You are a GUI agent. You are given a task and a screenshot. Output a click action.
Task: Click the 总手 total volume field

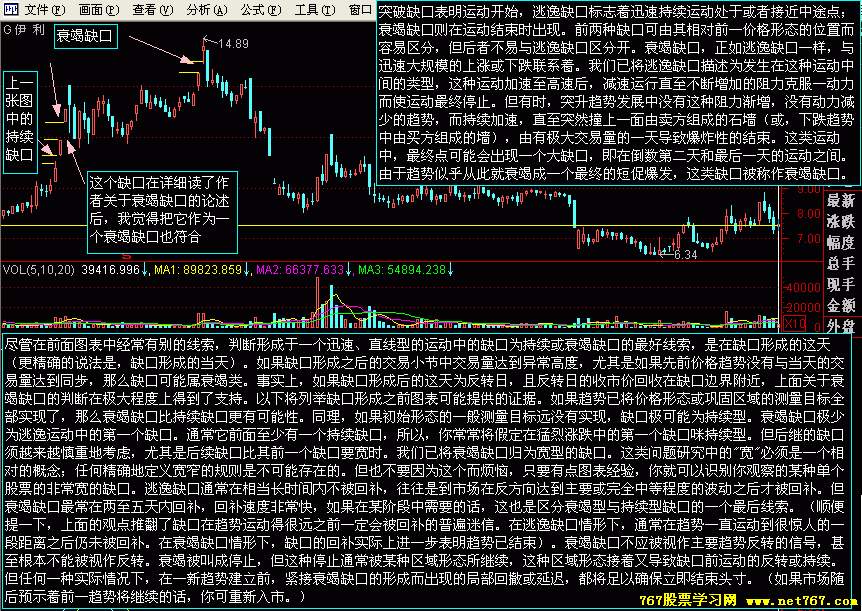coord(839,262)
